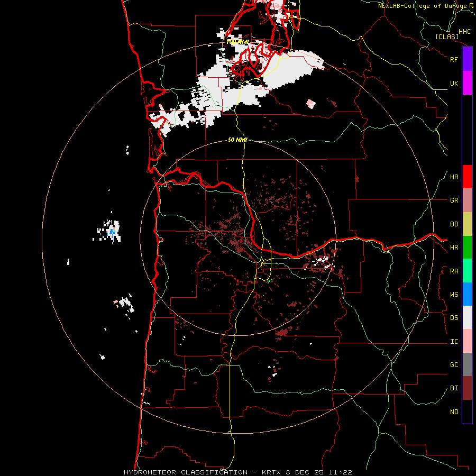Click the white DS legend color swatch
The height and width of the screenshot is (476, 476).
[x=467, y=317]
